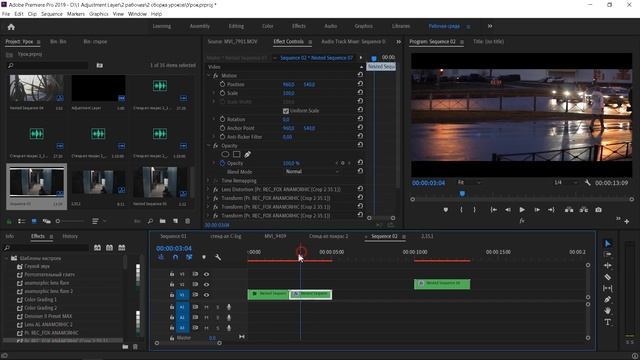Select the Hand tool
This screenshot has height=360, width=640.
[608, 311]
